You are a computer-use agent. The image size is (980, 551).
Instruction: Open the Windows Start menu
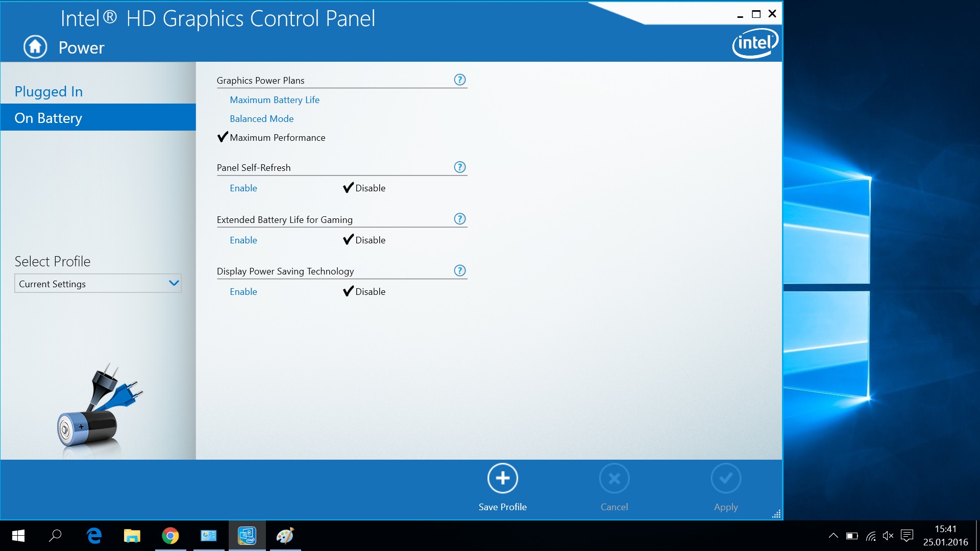18,536
